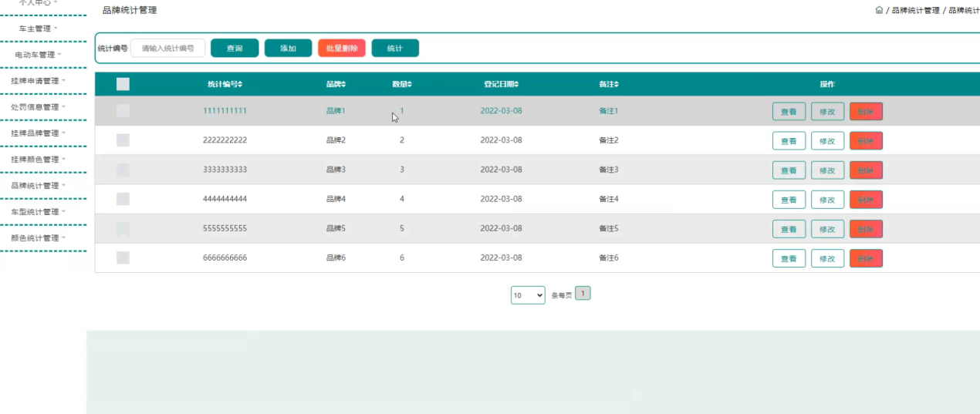Expand the arrow beside 车主管理

click(56, 29)
